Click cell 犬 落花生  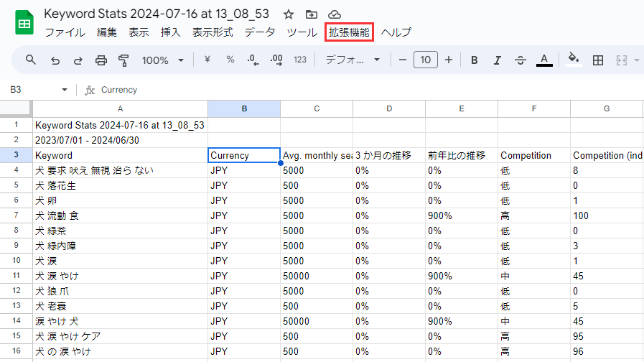coord(121,185)
